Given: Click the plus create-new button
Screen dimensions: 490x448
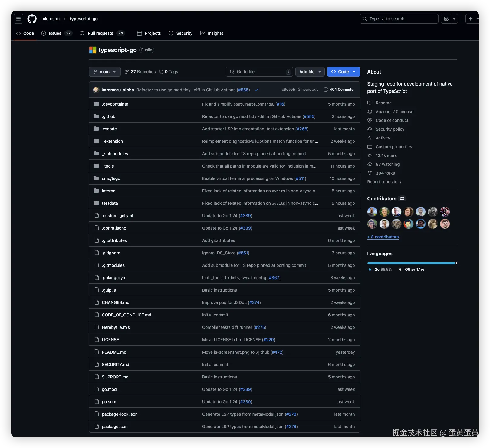Looking at the screenshot, I should 470,19.
